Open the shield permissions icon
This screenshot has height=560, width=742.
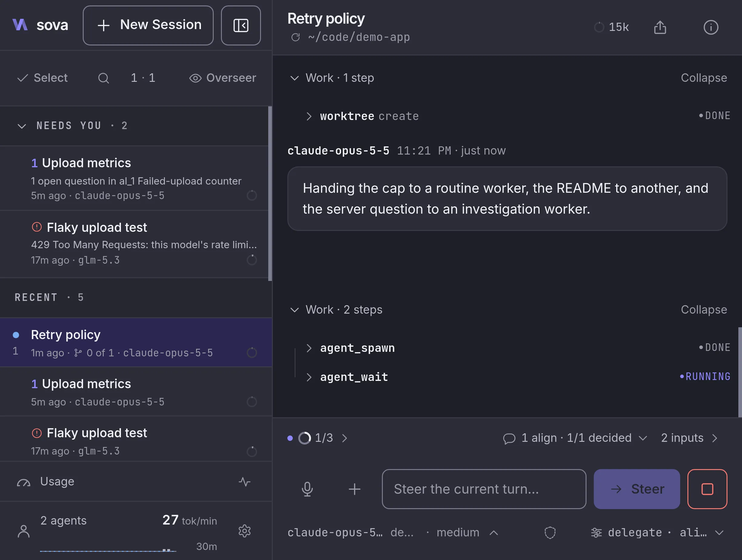click(x=550, y=532)
